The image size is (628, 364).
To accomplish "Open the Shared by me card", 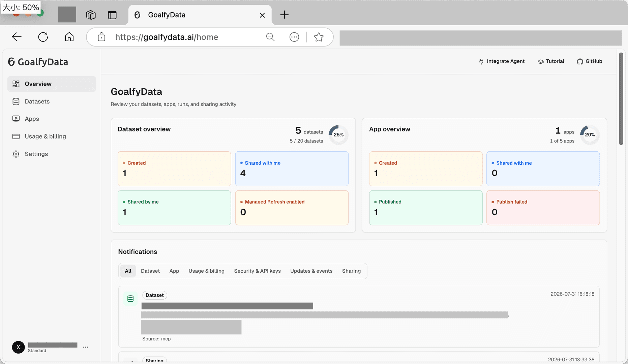I will [x=174, y=208].
